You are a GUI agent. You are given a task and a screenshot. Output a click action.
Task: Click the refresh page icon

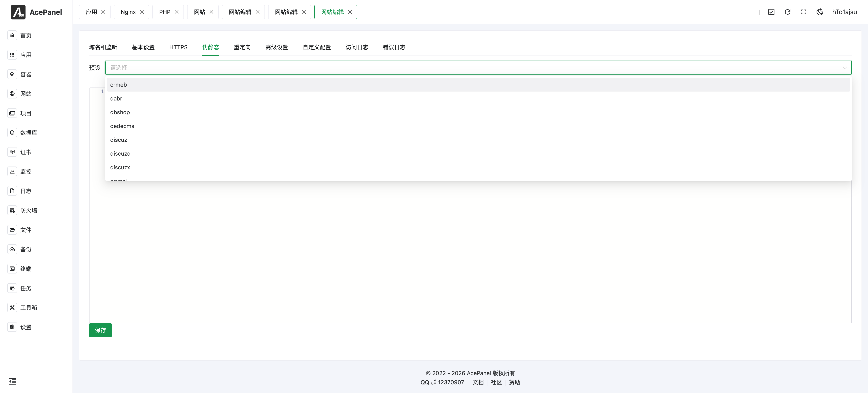787,12
